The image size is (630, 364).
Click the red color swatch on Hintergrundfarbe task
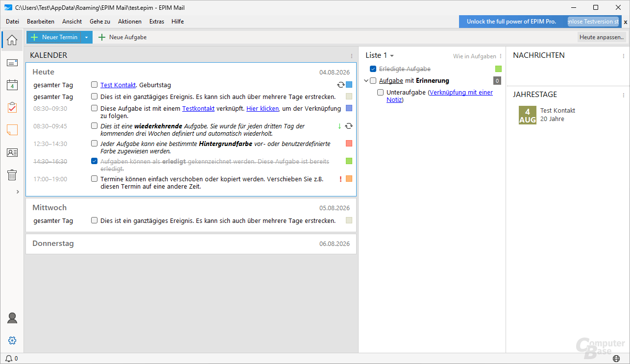pos(349,144)
